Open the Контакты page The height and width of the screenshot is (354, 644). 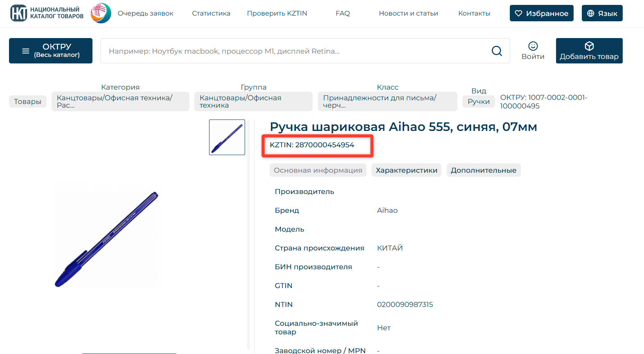pos(474,14)
